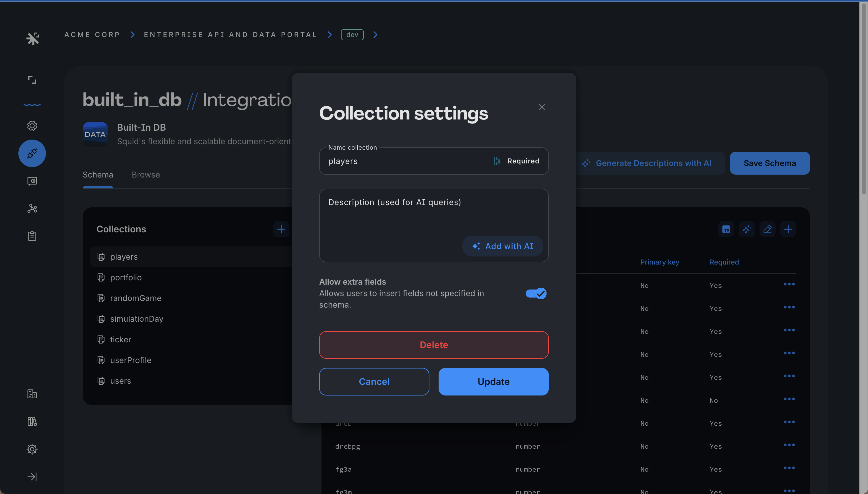Screen dimensions: 868x494
Task: Click Add with AI button
Action: tap(503, 246)
